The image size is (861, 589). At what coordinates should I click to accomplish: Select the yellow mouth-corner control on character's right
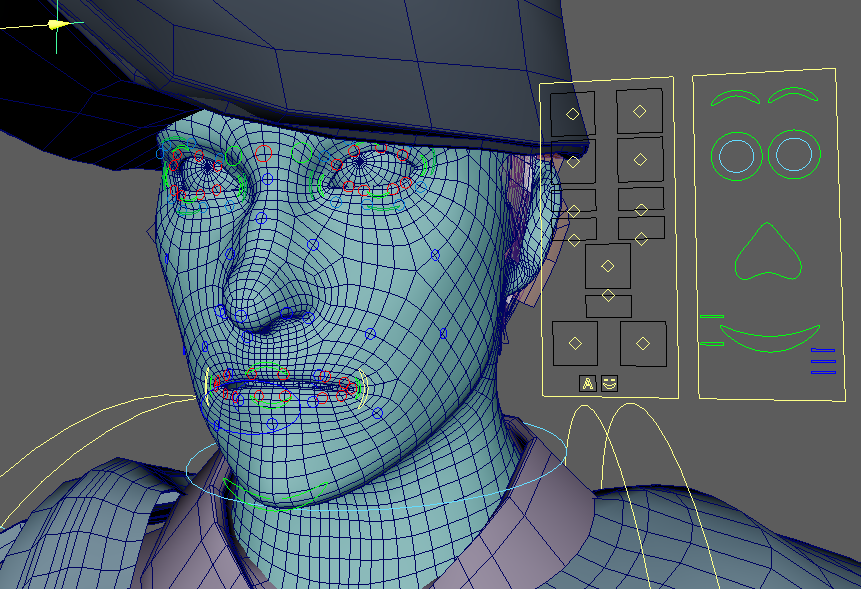[208, 385]
